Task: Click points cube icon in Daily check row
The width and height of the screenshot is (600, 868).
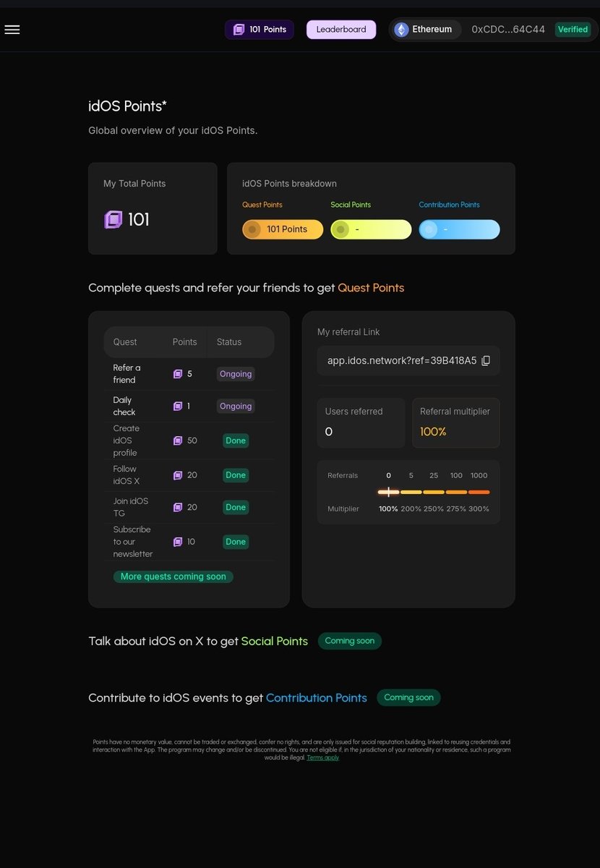Action: point(178,407)
